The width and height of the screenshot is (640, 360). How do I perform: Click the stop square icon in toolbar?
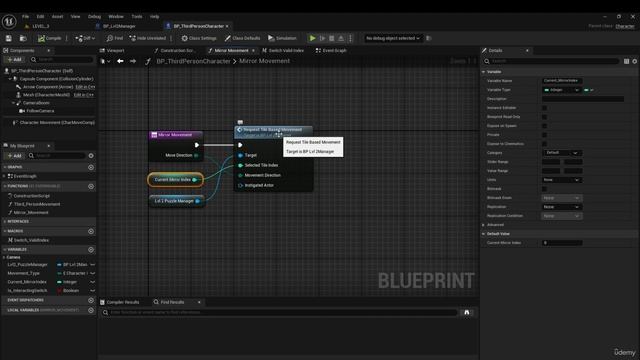click(331, 38)
